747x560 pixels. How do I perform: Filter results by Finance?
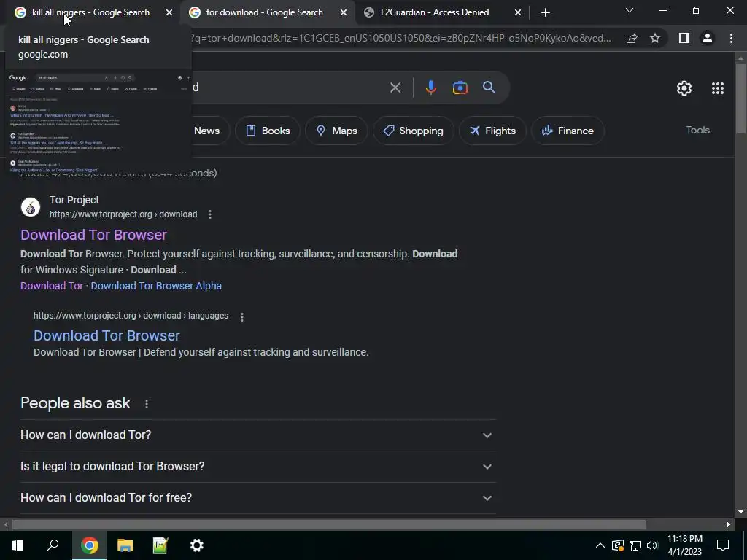[568, 131]
